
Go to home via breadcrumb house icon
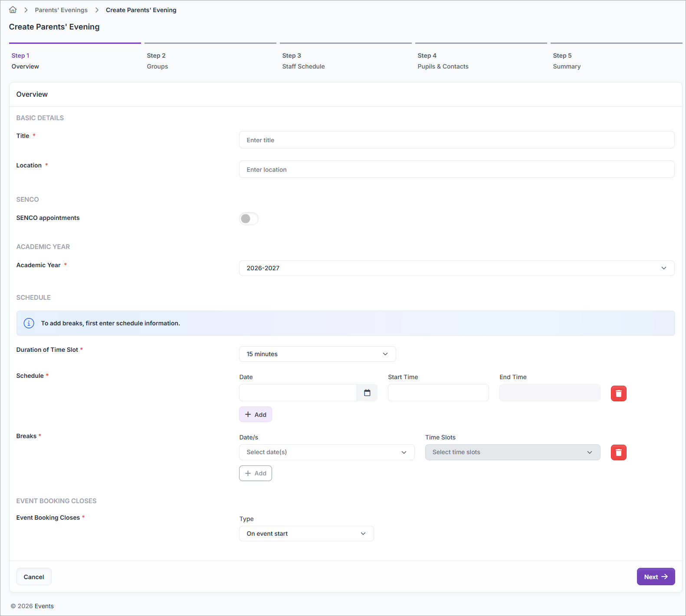coord(13,10)
